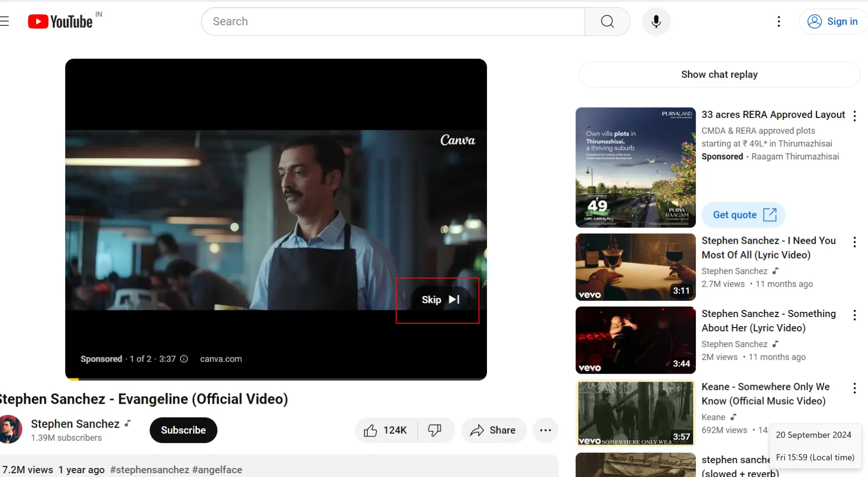Open I Need You Most Of All thumbnail
The height and width of the screenshot is (477, 868).
(635, 267)
